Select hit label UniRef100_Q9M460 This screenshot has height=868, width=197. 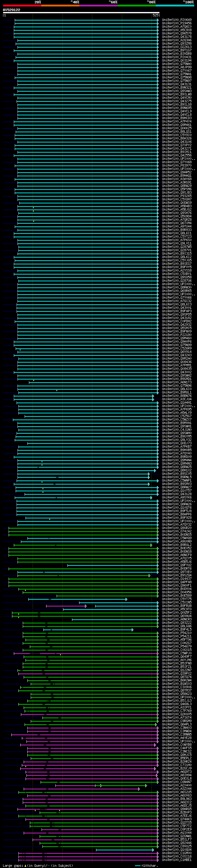pyautogui.click(x=177, y=338)
